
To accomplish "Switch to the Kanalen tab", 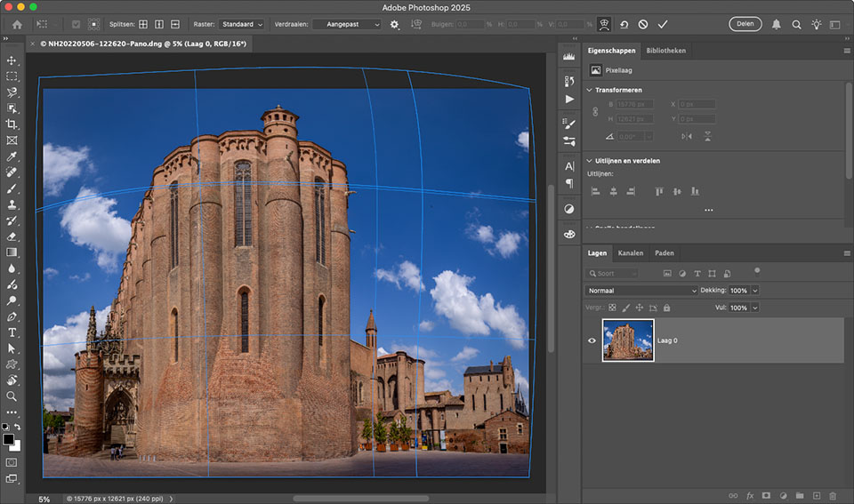I will (630, 253).
